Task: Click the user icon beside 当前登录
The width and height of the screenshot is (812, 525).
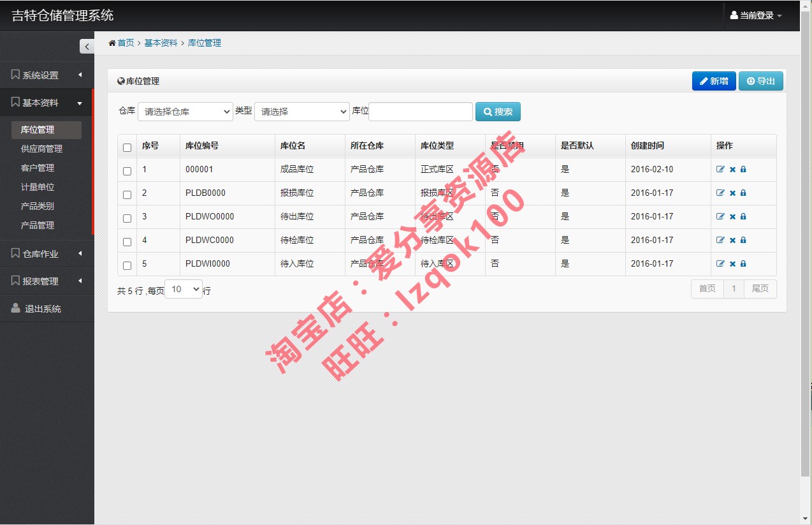Action: pos(734,15)
